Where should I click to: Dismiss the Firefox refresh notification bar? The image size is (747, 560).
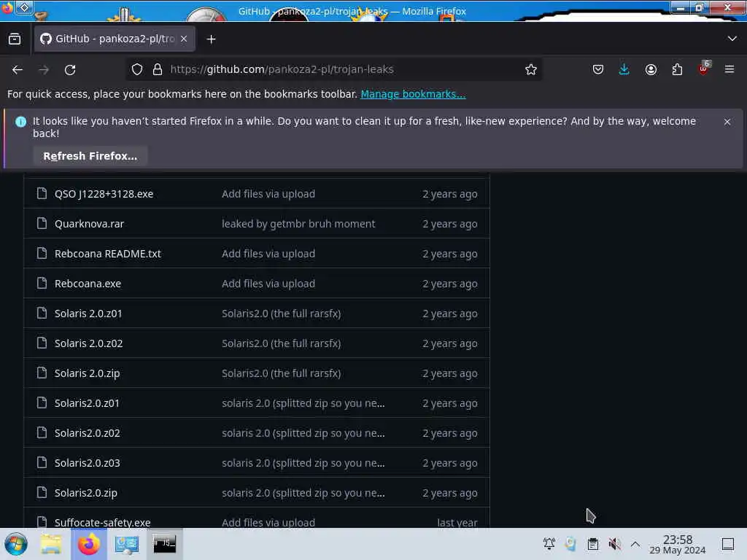pos(727,122)
